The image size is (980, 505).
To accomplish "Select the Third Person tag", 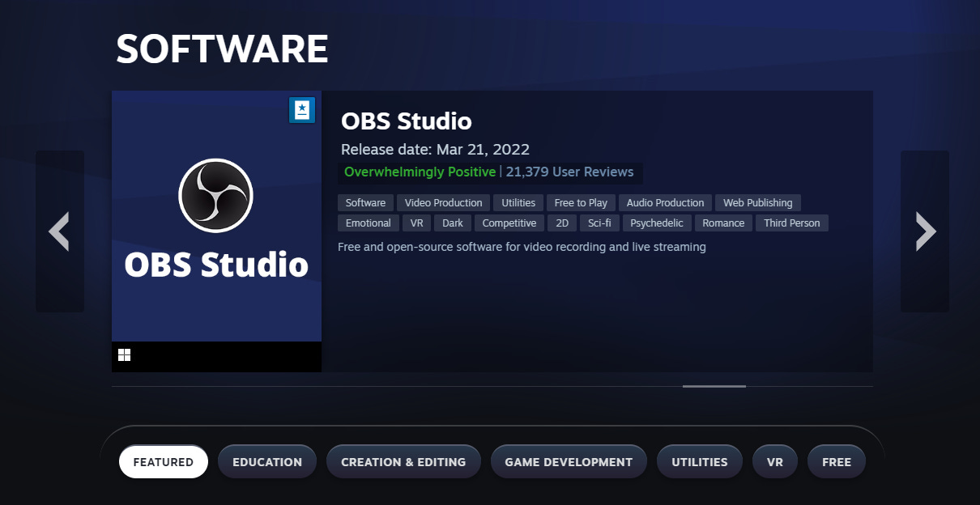I will point(792,223).
